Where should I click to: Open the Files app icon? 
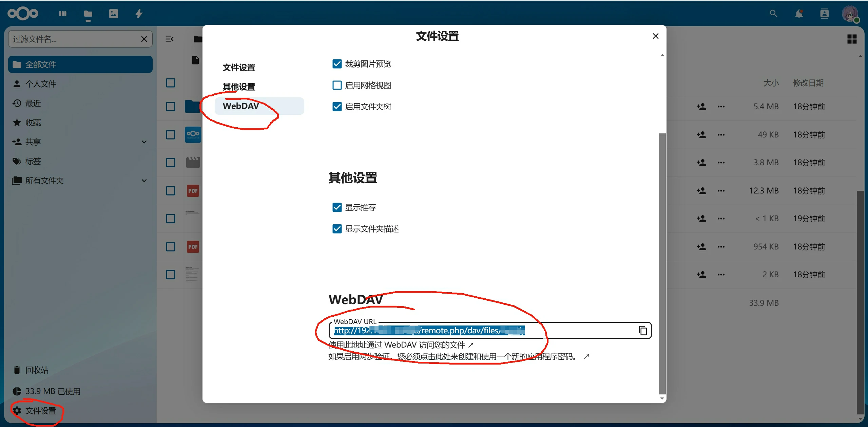[x=88, y=14]
